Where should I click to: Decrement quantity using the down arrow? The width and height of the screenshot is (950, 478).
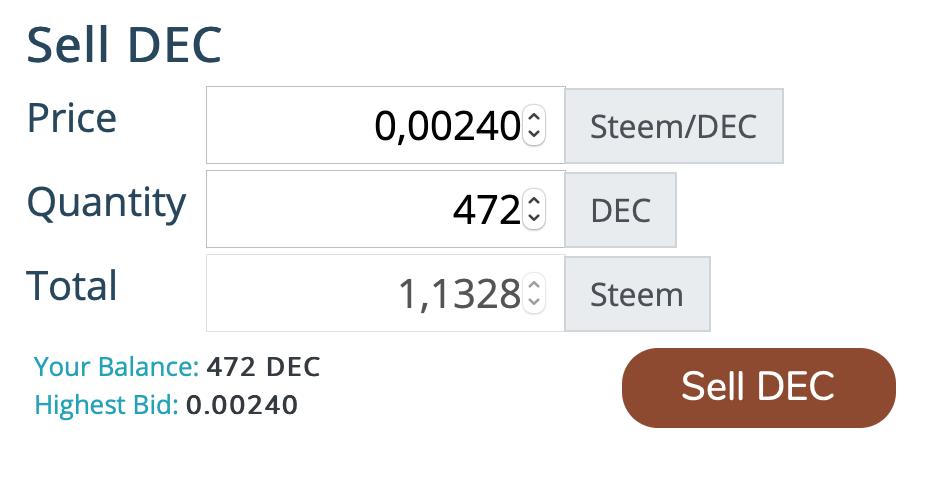(534, 218)
